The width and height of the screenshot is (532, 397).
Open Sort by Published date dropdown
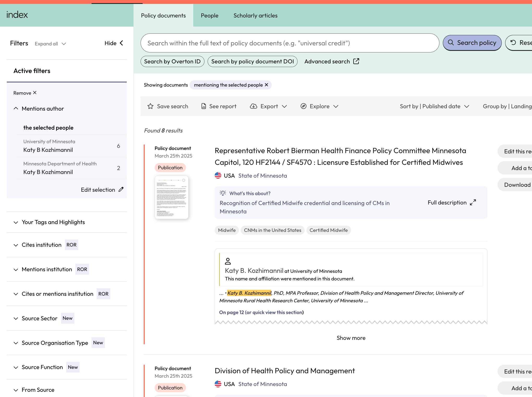pyautogui.click(x=434, y=106)
